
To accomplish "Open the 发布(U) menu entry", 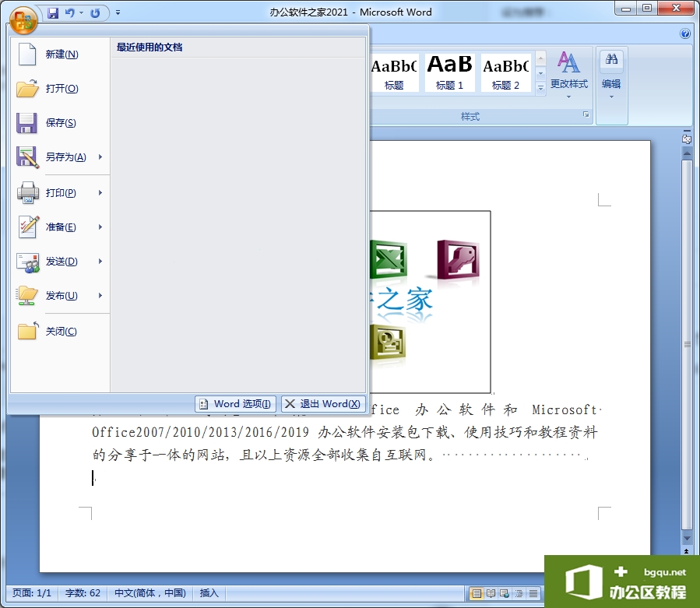I will 60,296.
